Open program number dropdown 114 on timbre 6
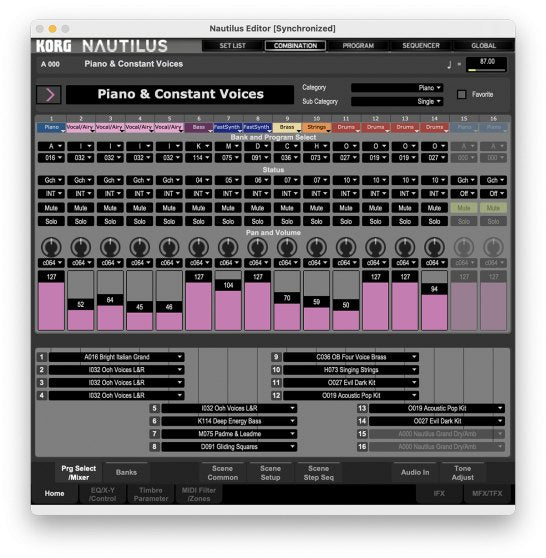 tap(199, 158)
